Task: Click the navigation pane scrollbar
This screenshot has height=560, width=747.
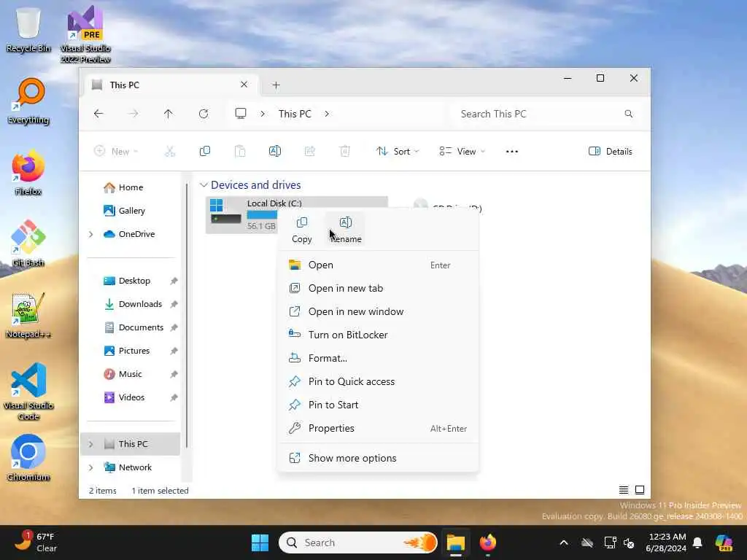Action: 187,314
